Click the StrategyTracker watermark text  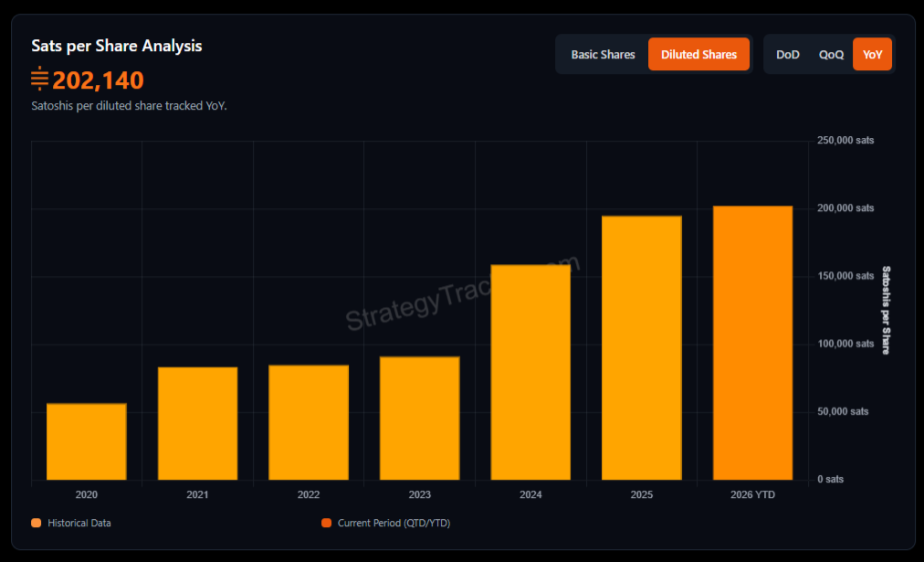click(x=461, y=294)
